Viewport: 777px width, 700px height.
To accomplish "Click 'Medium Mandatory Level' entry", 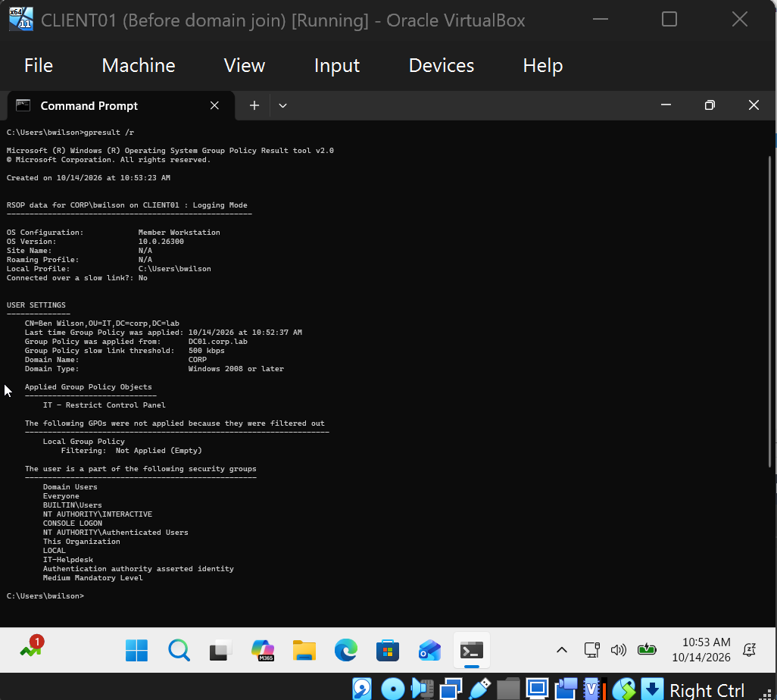I will pos(92,577).
